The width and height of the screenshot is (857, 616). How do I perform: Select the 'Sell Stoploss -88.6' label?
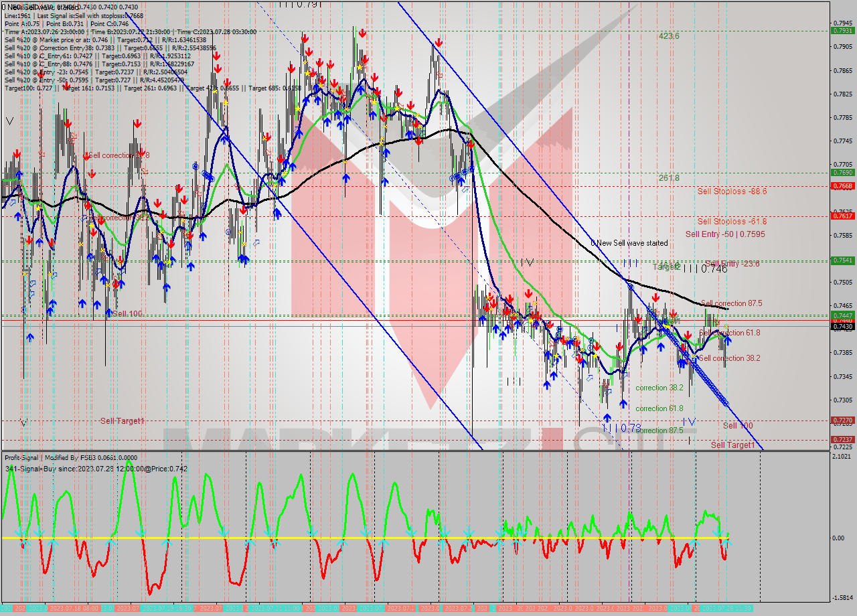click(x=732, y=191)
